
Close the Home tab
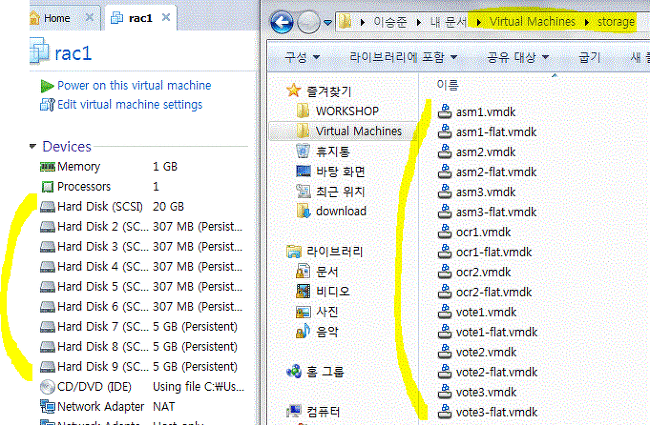click(89, 17)
